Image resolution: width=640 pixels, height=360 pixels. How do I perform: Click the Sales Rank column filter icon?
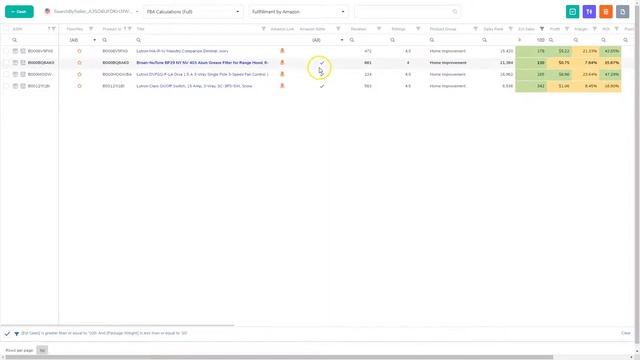[510, 29]
